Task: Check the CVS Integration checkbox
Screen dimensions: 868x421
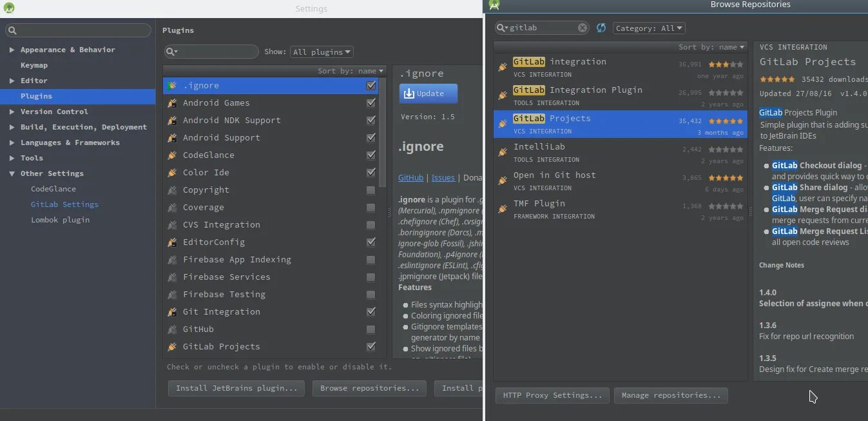Action: (x=371, y=225)
